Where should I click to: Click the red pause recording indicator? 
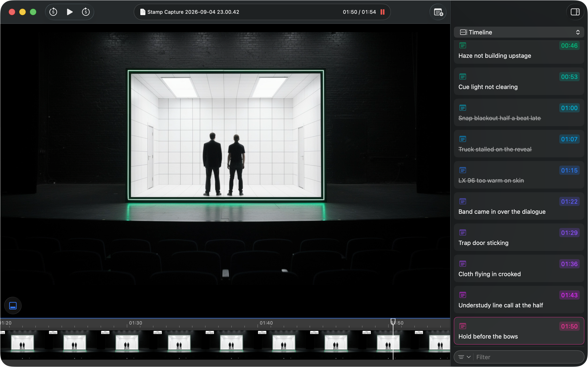[382, 12]
